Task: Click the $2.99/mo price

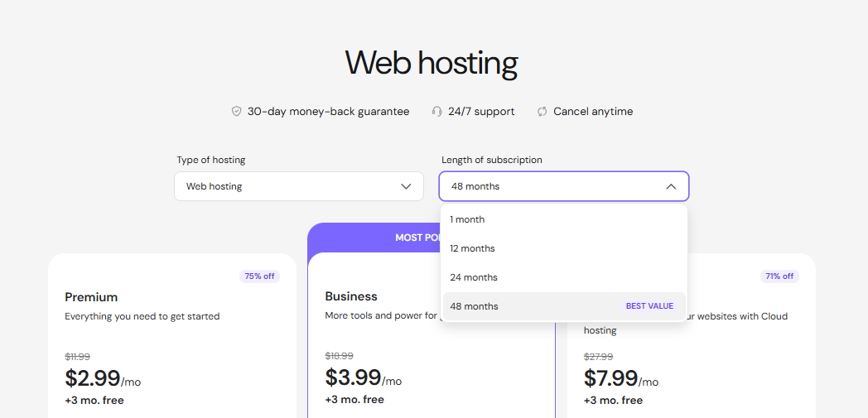Action: [103, 378]
